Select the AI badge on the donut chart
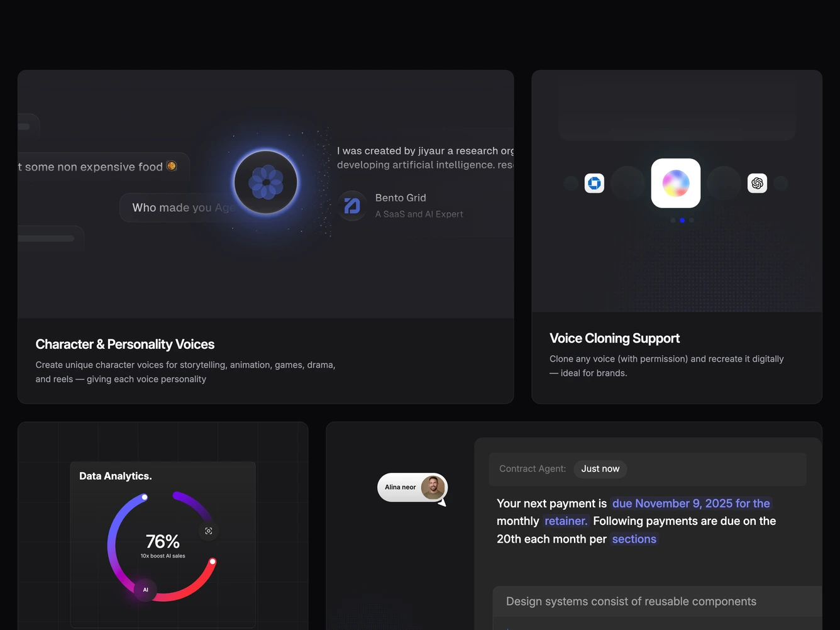 [x=145, y=590]
